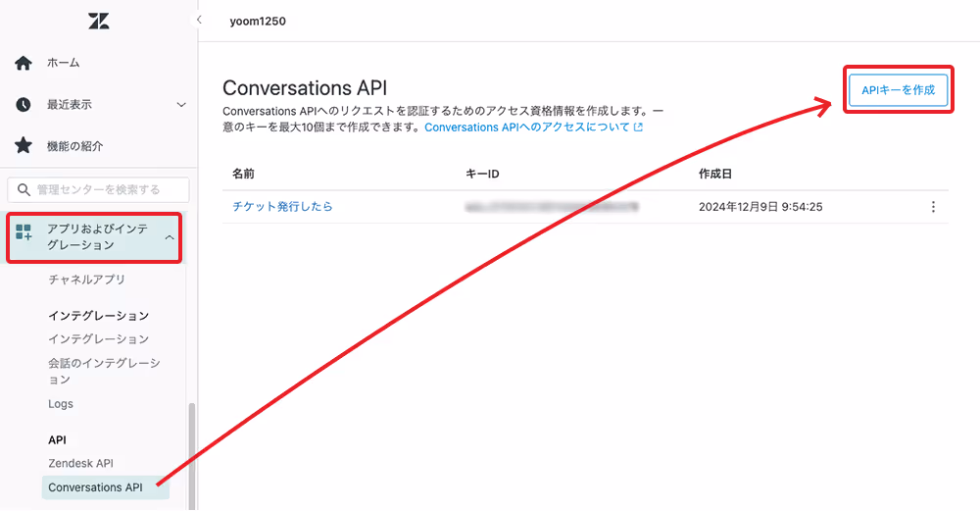Click the sidebar vertical scrollbar

(192, 456)
